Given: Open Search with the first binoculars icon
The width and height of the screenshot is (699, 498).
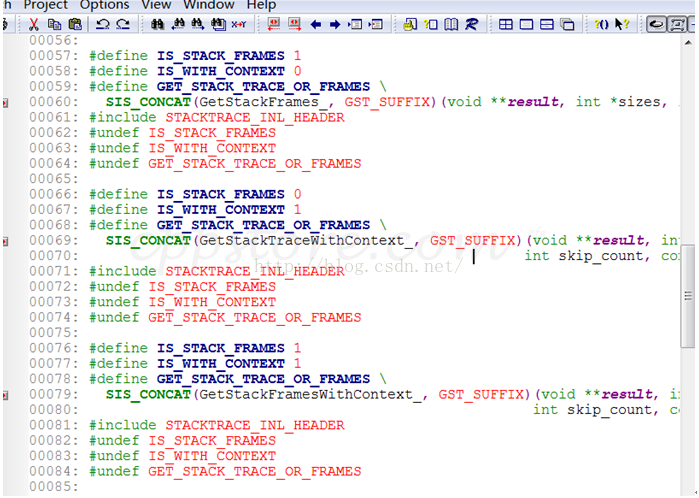Looking at the screenshot, I should [x=158, y=24].
